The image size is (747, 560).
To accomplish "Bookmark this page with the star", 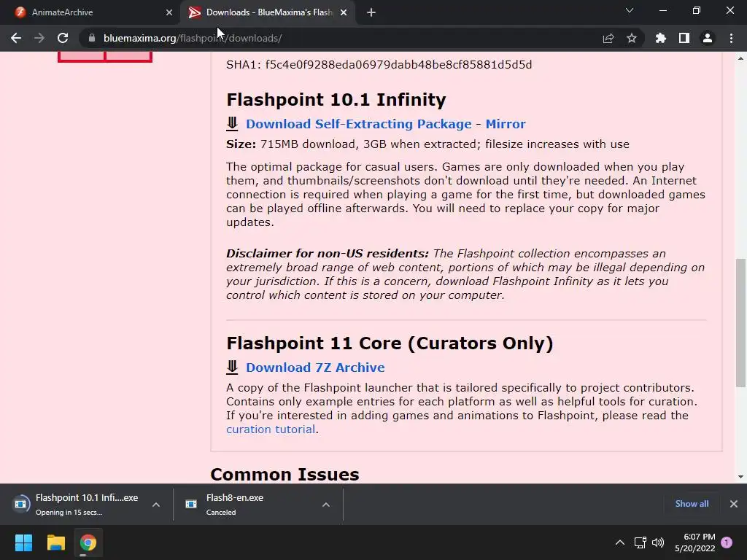I will (632, 38).
